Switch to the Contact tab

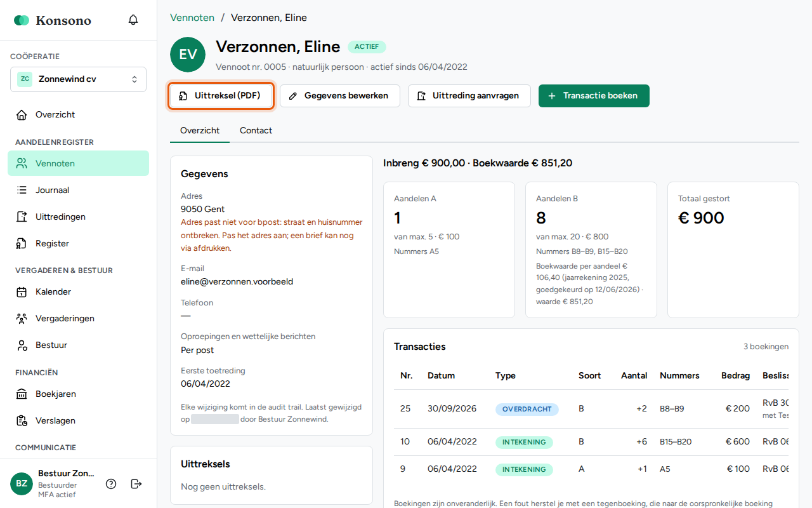256,131
